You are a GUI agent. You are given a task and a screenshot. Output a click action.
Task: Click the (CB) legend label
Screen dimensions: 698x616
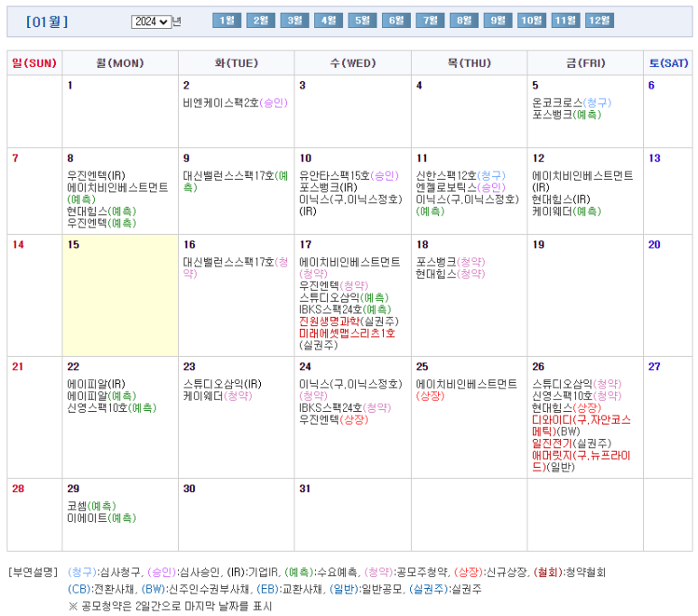tap(79, 589)
